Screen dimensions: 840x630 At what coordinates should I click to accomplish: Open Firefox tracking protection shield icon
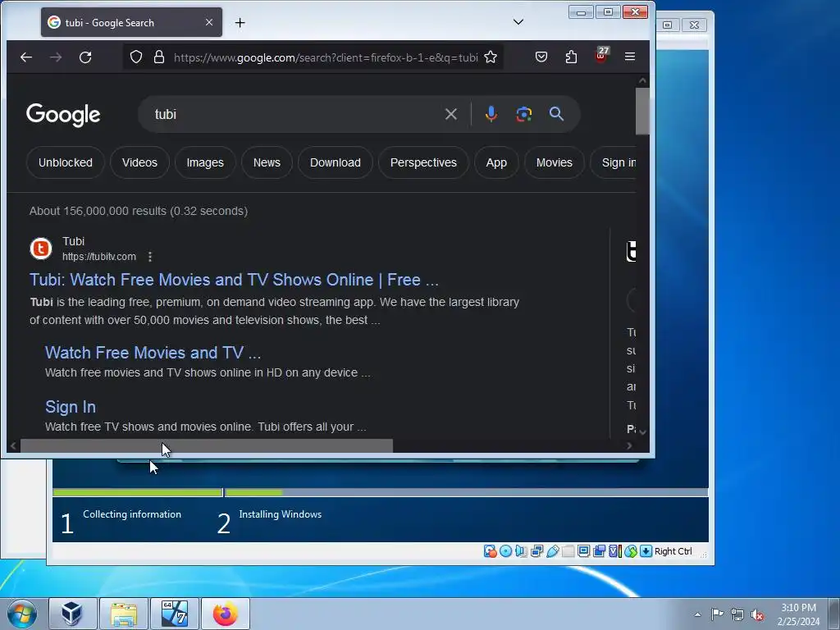click(136, 57)
